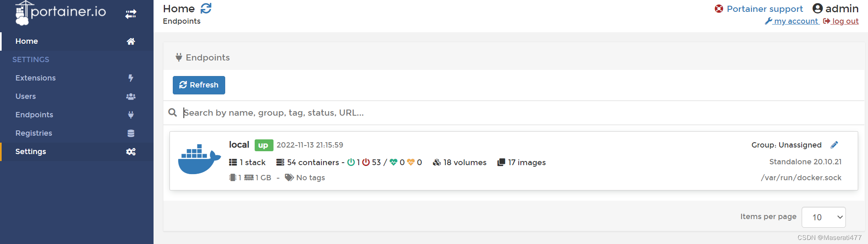This screenshot has height=244, width=868.
Task: Click the pencil icon to edit local endpoint
Action: 834,145
